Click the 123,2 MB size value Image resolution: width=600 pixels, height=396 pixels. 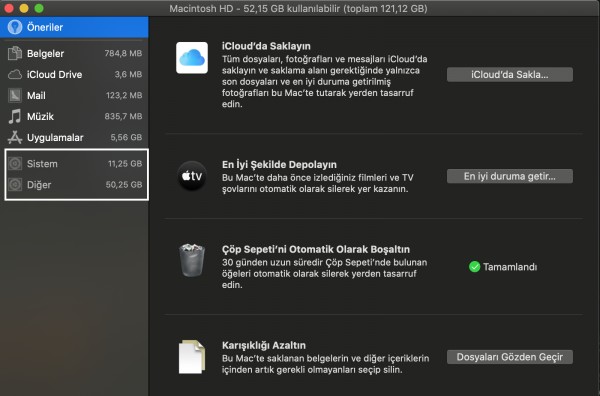[x=124, y=95]
